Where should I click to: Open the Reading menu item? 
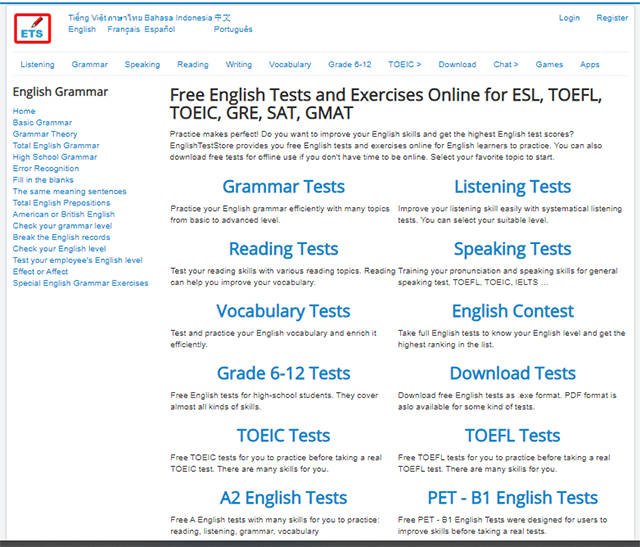[193, 64]
